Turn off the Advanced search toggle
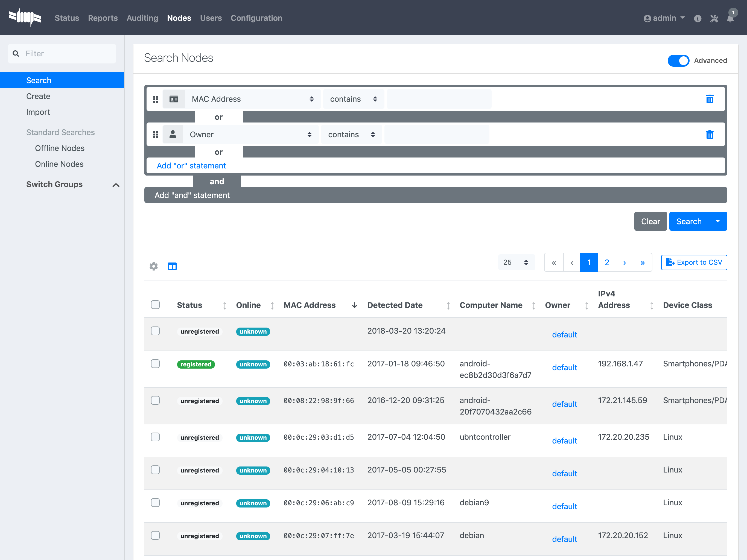 click(x=678, y=61)
